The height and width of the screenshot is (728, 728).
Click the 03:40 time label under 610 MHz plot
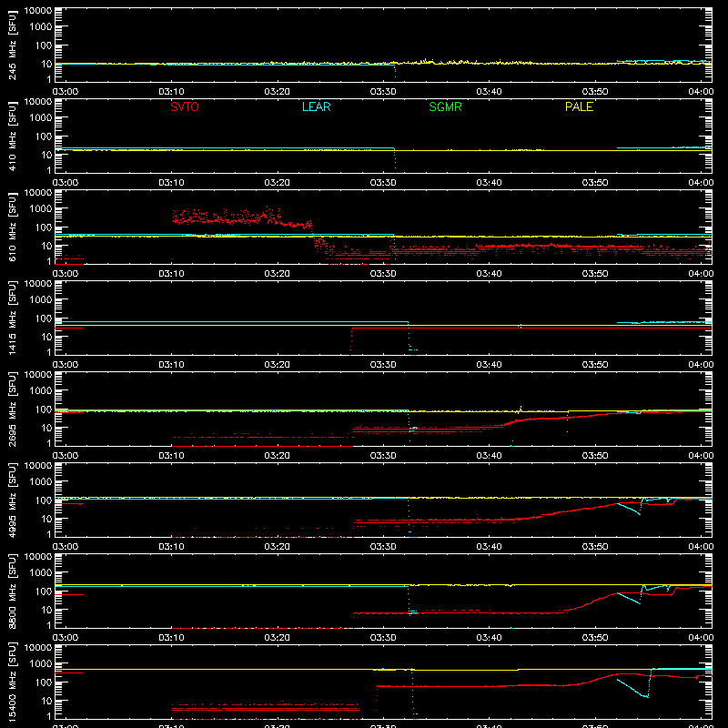pos(489,274)
